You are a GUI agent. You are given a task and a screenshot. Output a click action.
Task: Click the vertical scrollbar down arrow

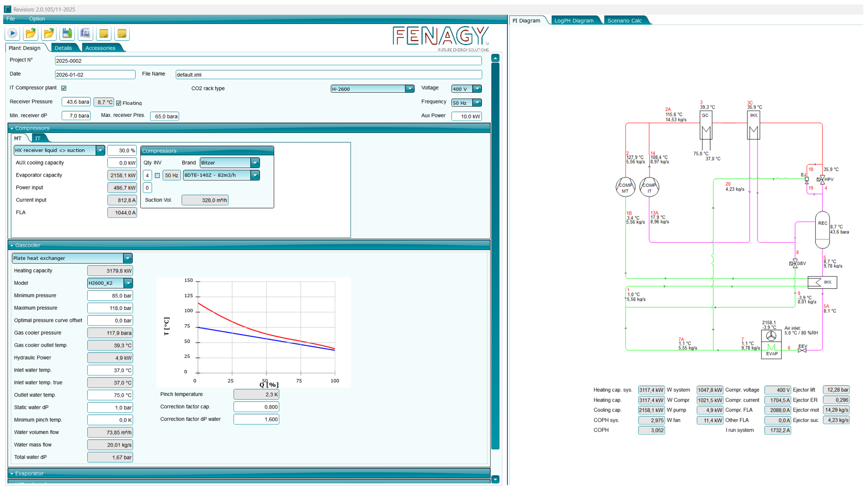point(495,479)
